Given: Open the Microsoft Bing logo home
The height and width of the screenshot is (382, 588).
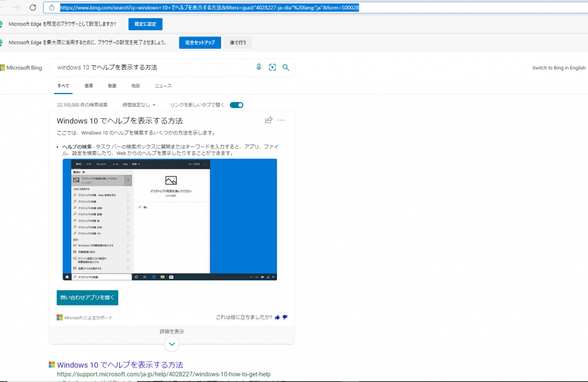Looking at the screenshot, I should (x=21, y=68).
